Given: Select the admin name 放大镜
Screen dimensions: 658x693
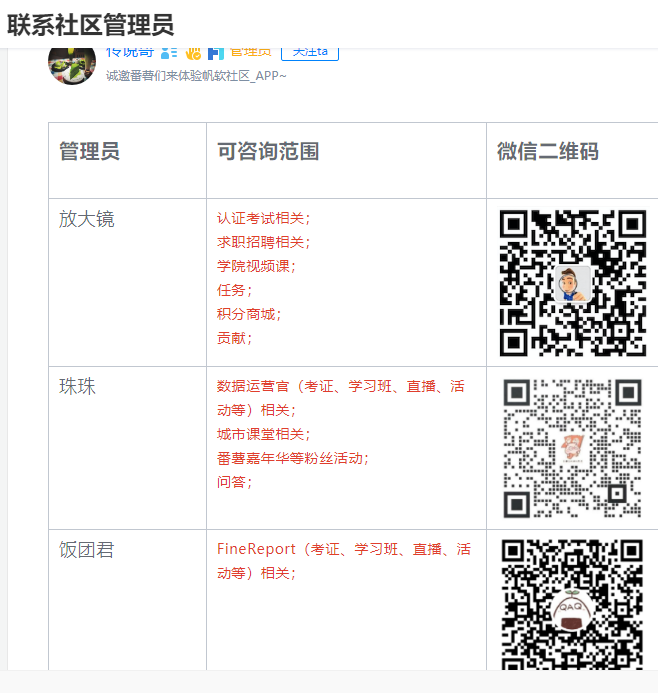Looking at the screenshot, I should click(x=87, y=219).
